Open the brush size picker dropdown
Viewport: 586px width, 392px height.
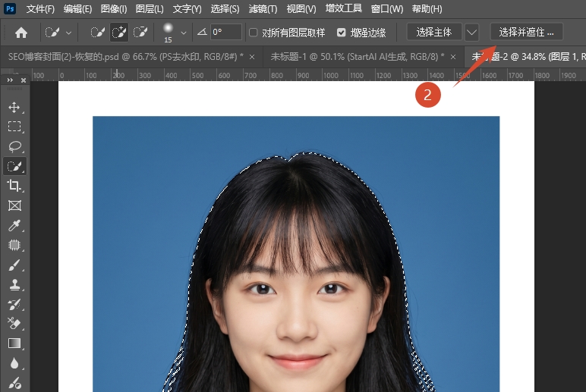184,33
